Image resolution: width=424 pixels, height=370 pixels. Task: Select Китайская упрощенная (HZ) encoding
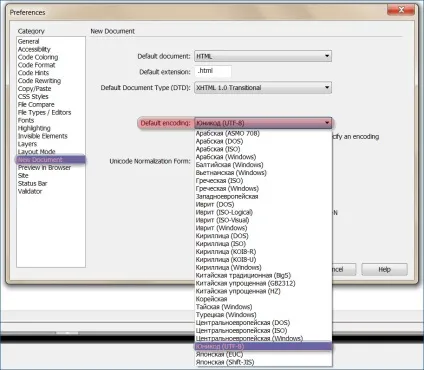coord(263,291)
